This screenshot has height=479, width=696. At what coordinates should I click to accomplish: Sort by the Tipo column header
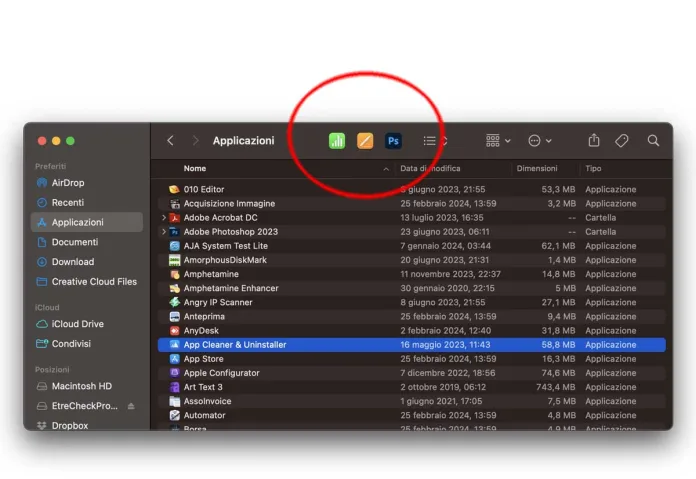point(593,169)
